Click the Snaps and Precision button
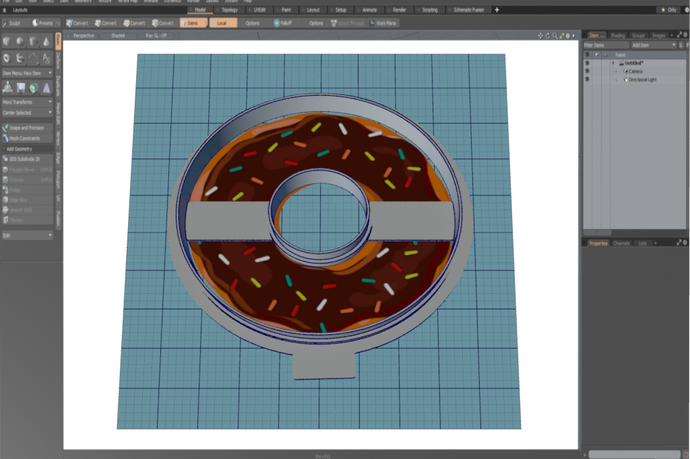 [x=27, y=127]
